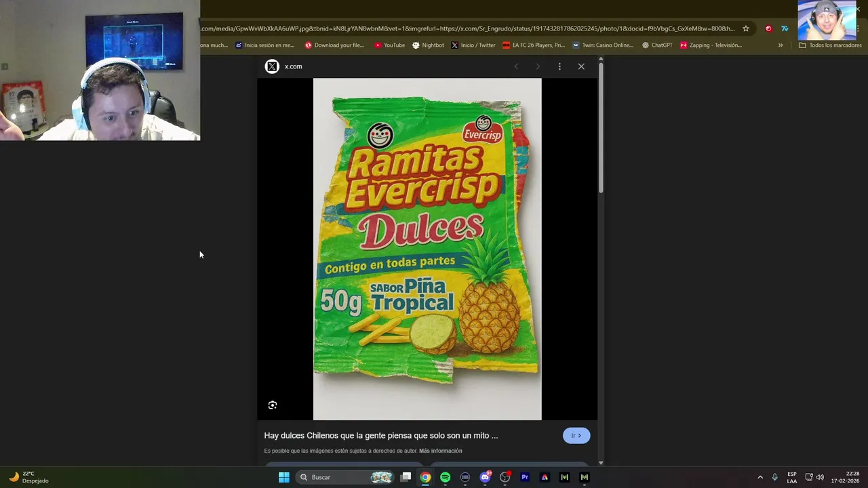
Task: Open the Nightbot bookmark
Action: click(428, 45)
